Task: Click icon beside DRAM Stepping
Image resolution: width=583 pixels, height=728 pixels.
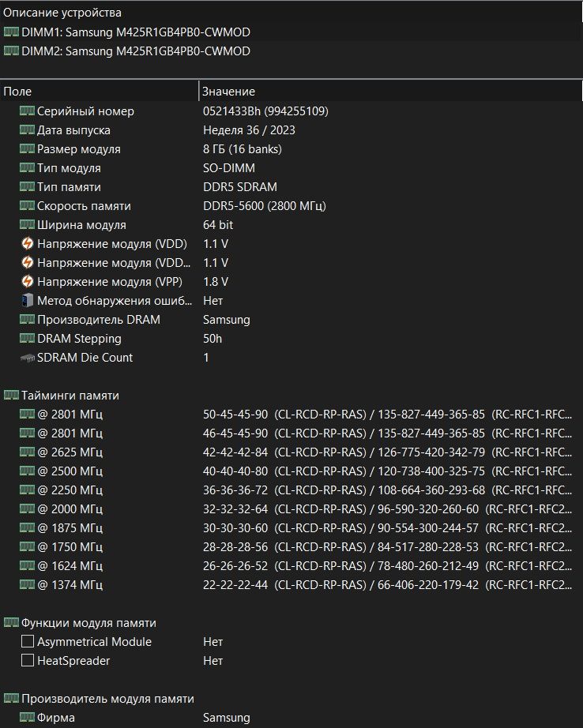Action: [27, 339]
